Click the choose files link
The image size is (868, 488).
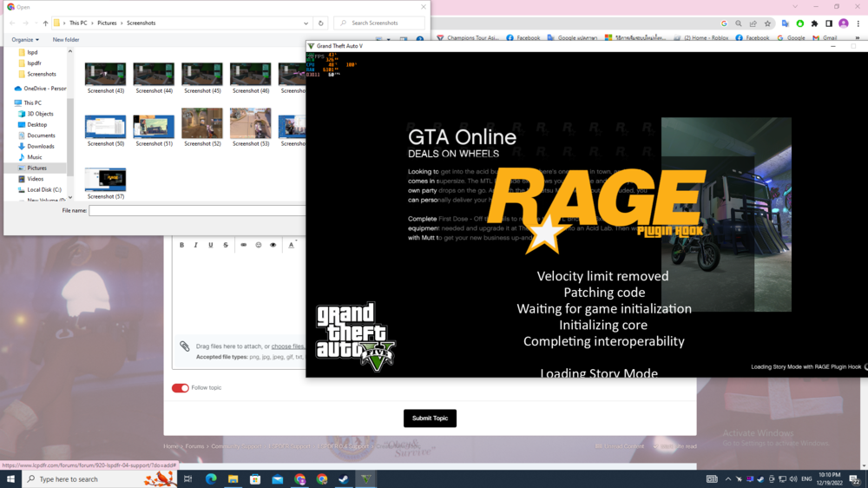tap(287, 346)
